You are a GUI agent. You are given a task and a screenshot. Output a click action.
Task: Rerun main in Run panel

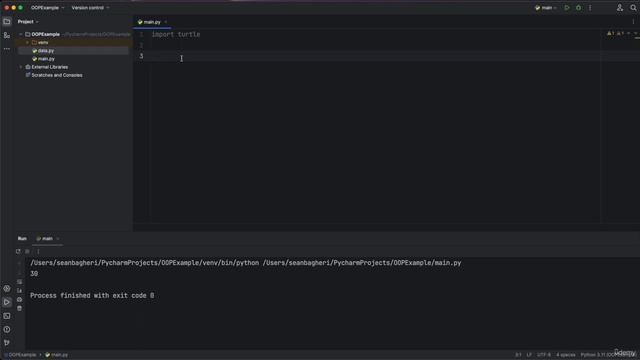18,251
